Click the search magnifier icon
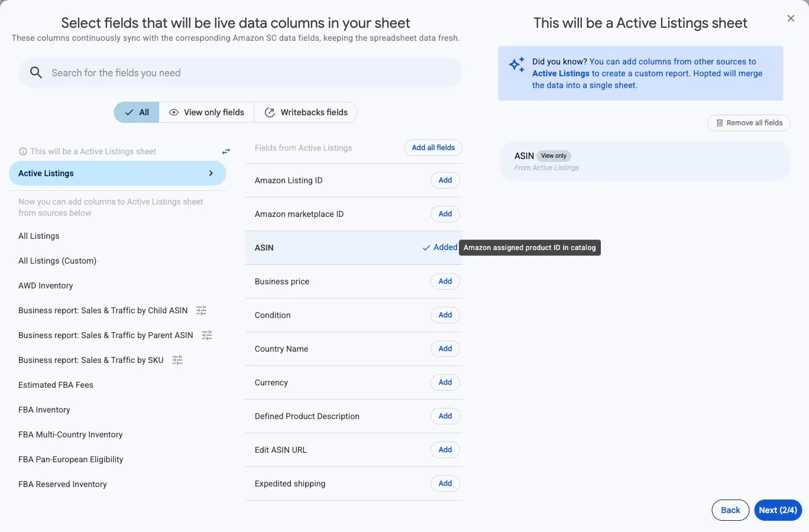809x532 pixels. coord(36,73)
